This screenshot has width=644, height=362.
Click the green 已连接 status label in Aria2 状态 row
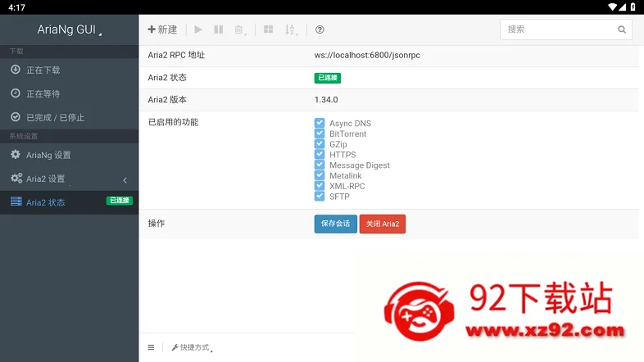pyautogui.click(x=328, y=78)
